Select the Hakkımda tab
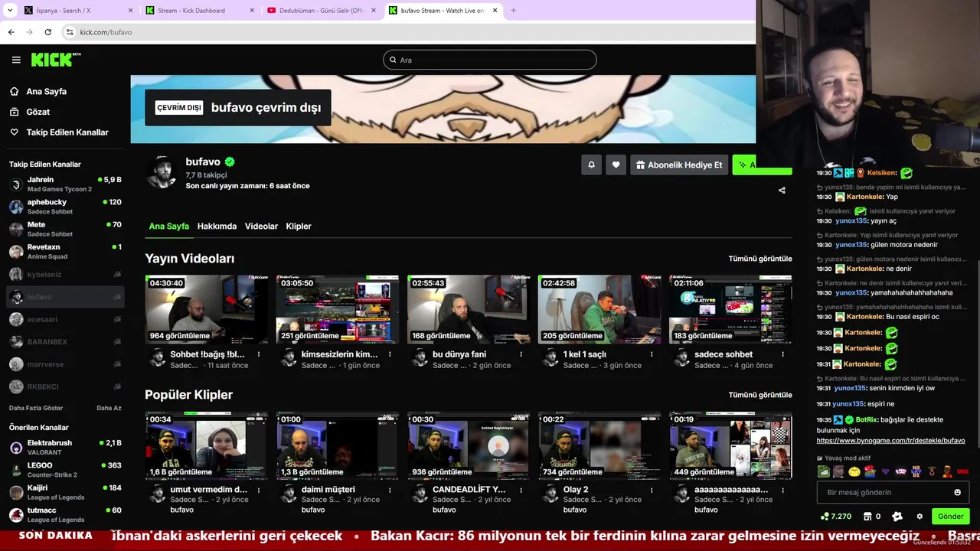Viewport: 980px width, 551px height. point(217,227)
